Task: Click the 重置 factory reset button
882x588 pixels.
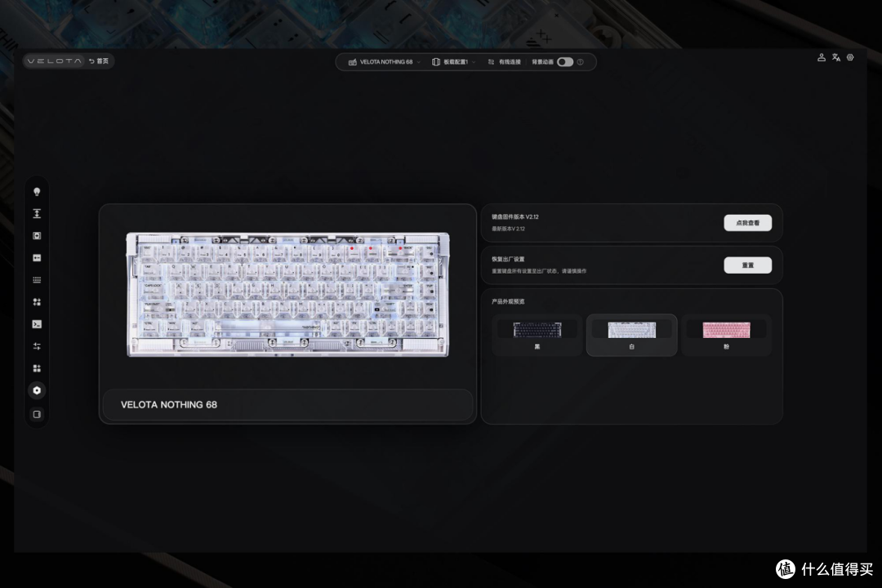Action: [747, 265]
